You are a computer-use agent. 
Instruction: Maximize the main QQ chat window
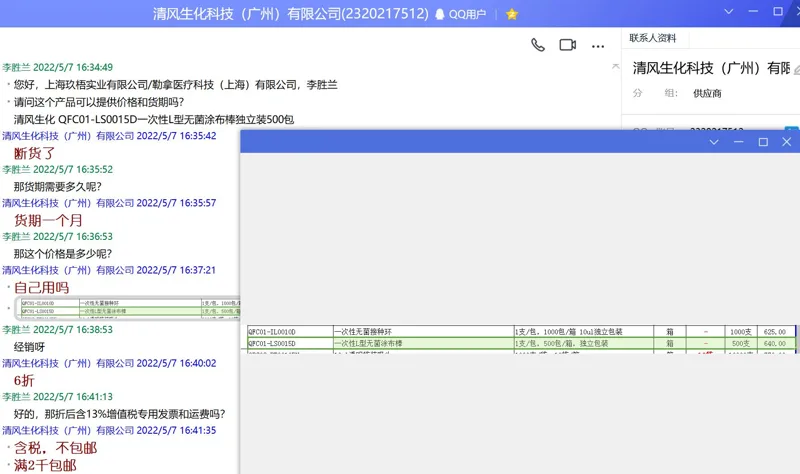pos(778,11)
